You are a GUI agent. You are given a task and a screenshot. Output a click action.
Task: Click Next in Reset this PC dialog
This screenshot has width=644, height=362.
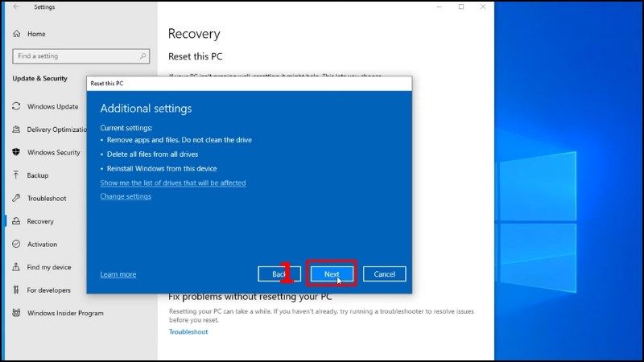coord(332,274)
